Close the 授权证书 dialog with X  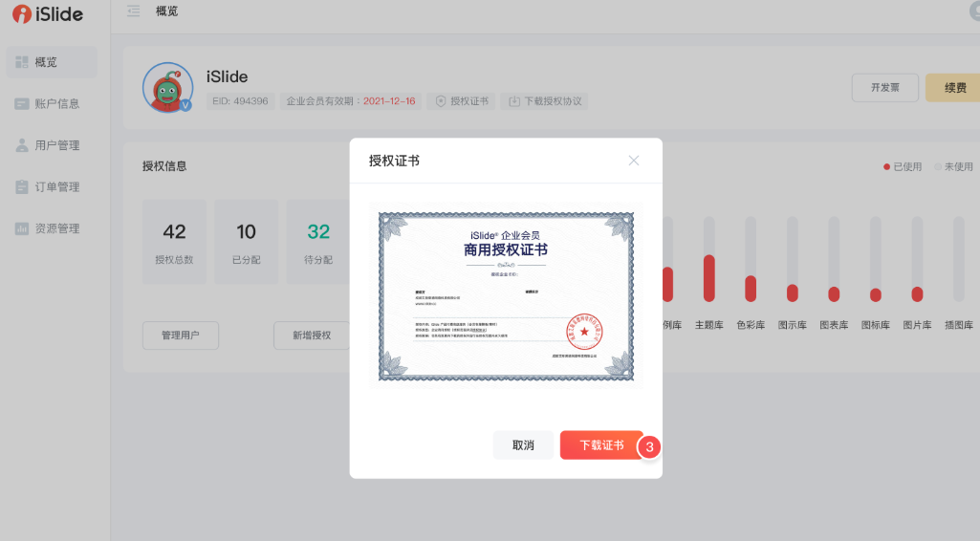point(634,161)
